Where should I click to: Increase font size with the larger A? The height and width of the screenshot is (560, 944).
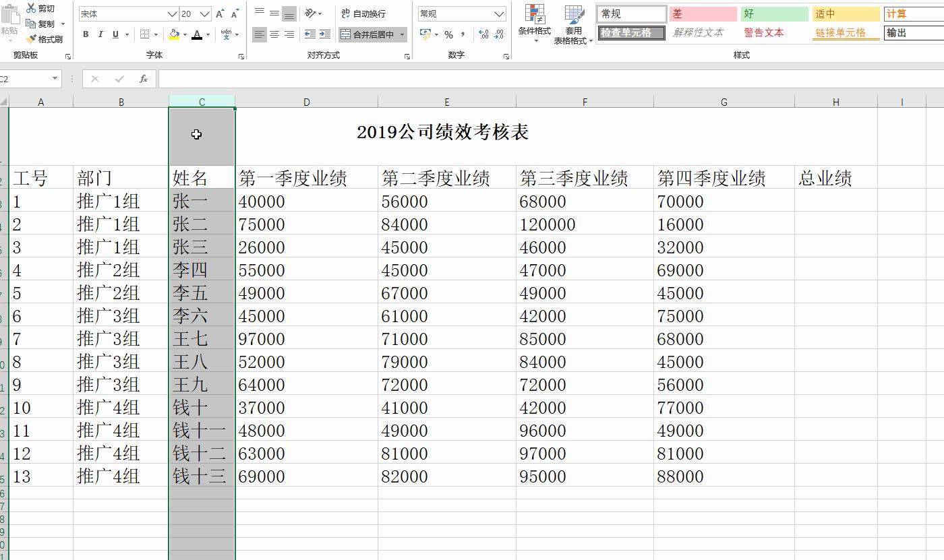[220, 13]
